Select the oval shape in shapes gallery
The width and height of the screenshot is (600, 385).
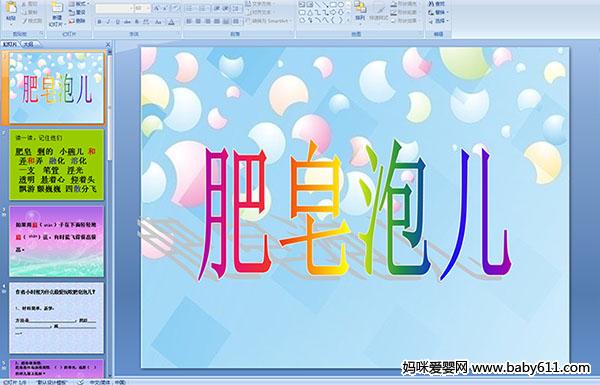[x=342, y=5]
